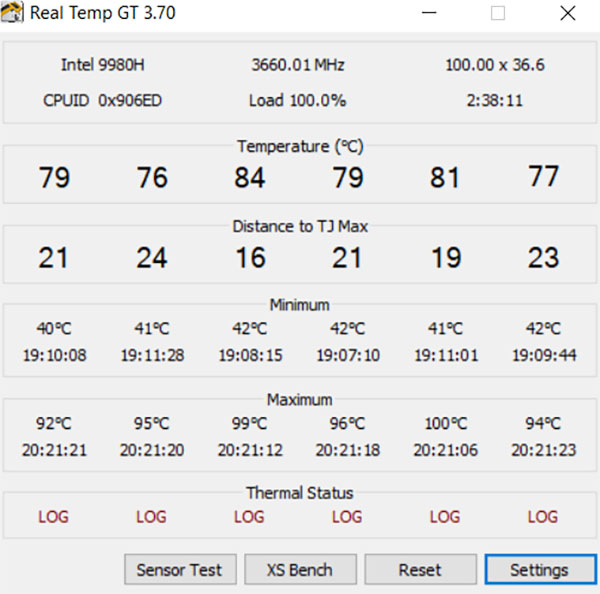Click the Load 100.0% indicator
This screenshot has width=600, height=594.
click(x=298, y=100)
